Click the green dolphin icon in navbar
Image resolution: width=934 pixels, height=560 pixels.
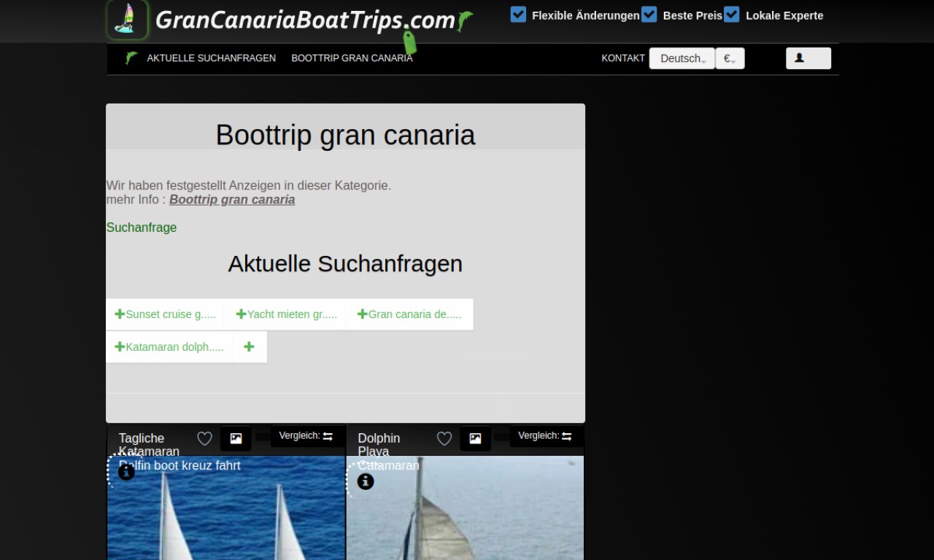click(x=131, y=58)
